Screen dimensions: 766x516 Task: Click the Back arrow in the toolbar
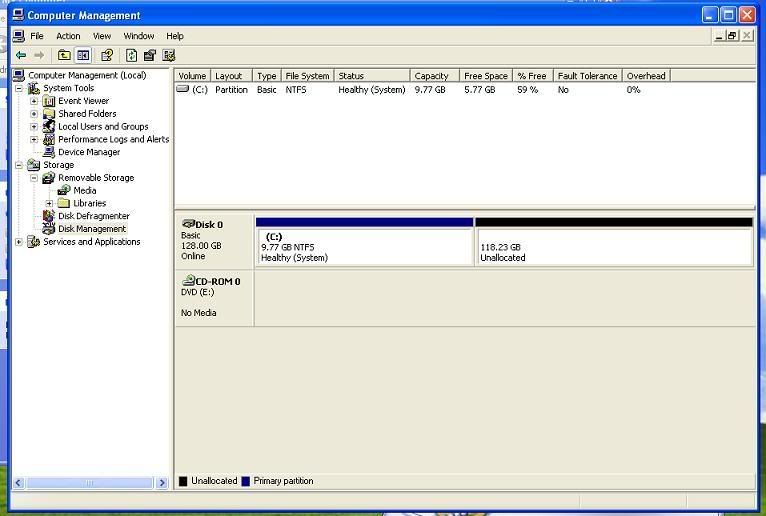20,56
